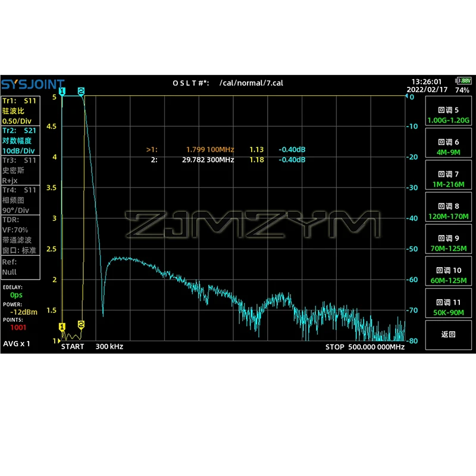Click the POINTS 1001 value
476x476 pixels.
pos(18,327)
